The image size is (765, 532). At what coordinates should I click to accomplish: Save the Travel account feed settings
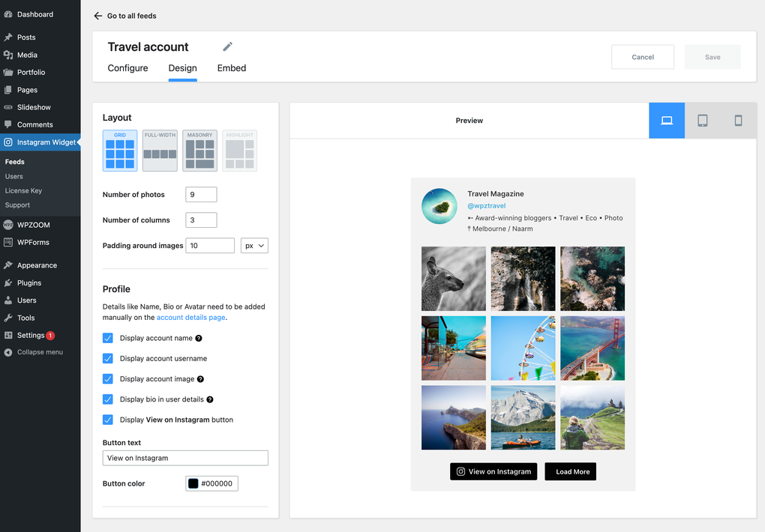point(712,56)
